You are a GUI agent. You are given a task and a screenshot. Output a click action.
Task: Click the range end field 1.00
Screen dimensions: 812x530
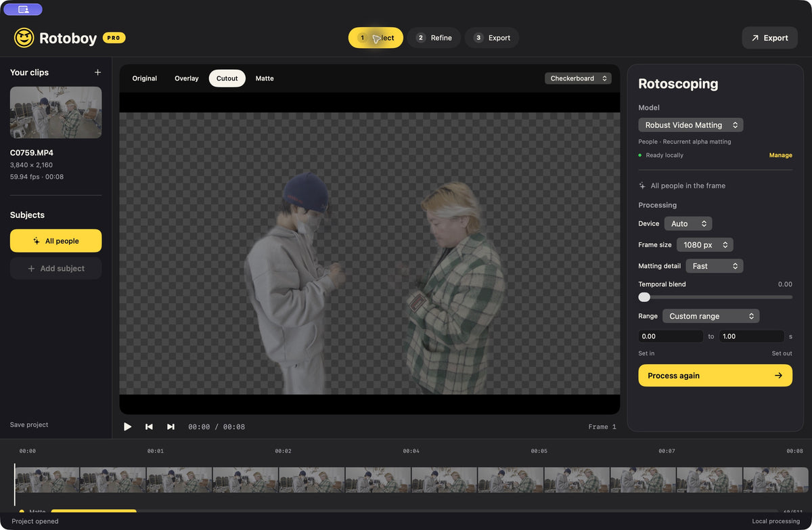click(x=751, y=336)
